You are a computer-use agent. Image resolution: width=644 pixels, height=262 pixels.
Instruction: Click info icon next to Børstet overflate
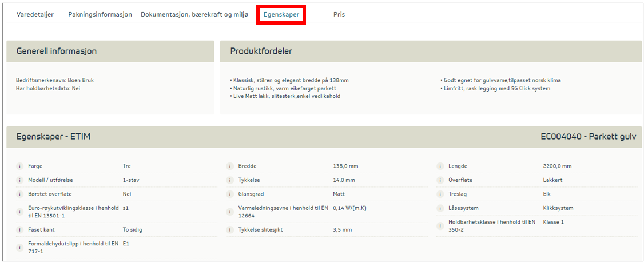(x=19, y=194)
